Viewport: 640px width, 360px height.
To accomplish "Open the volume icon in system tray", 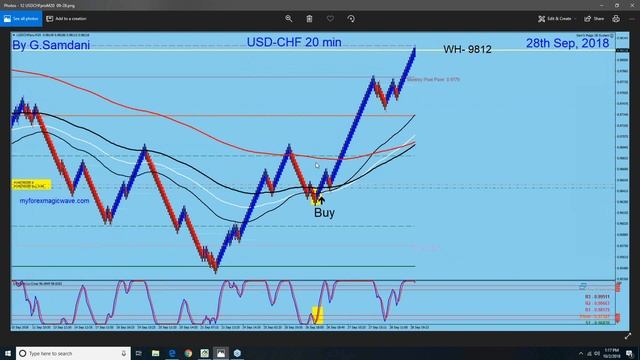I will 597,353.
